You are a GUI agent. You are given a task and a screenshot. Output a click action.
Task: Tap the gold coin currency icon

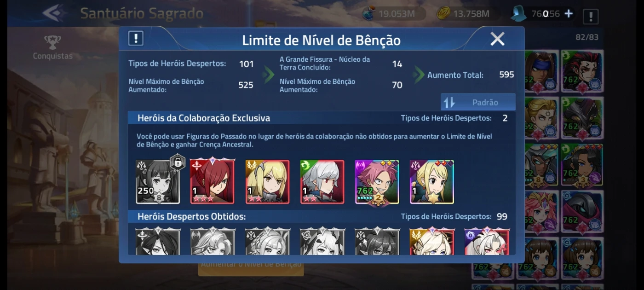443,13
